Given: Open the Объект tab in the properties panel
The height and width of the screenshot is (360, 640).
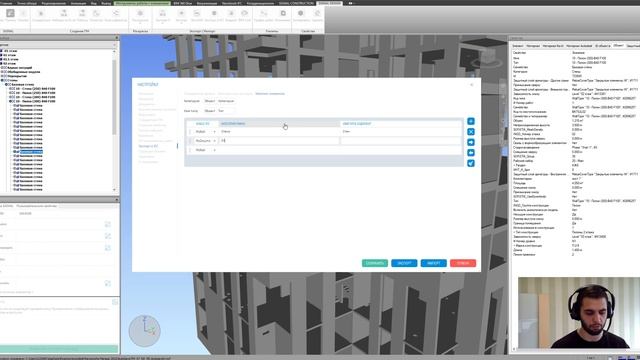Looking at the screenshot, I should pyautogui.click(x=618, y=46).
